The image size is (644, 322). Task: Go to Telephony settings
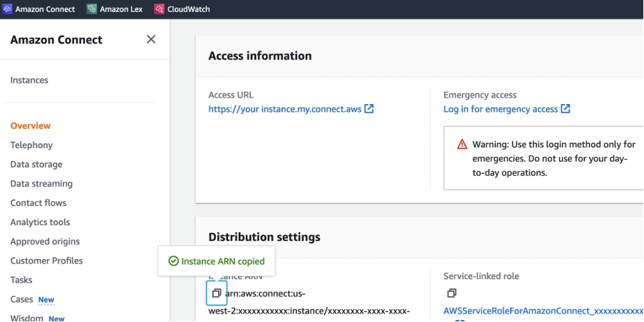(x=31, y=145)
